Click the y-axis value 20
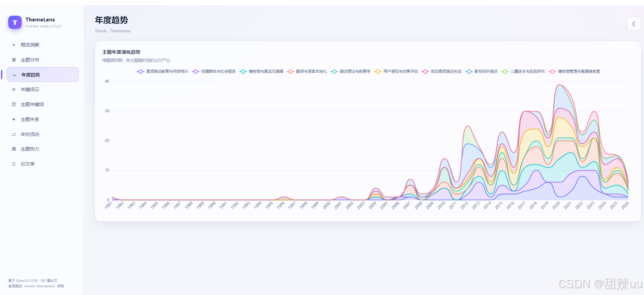The height and width of the screenshot is (295, 644). click(x=107, y=140)
